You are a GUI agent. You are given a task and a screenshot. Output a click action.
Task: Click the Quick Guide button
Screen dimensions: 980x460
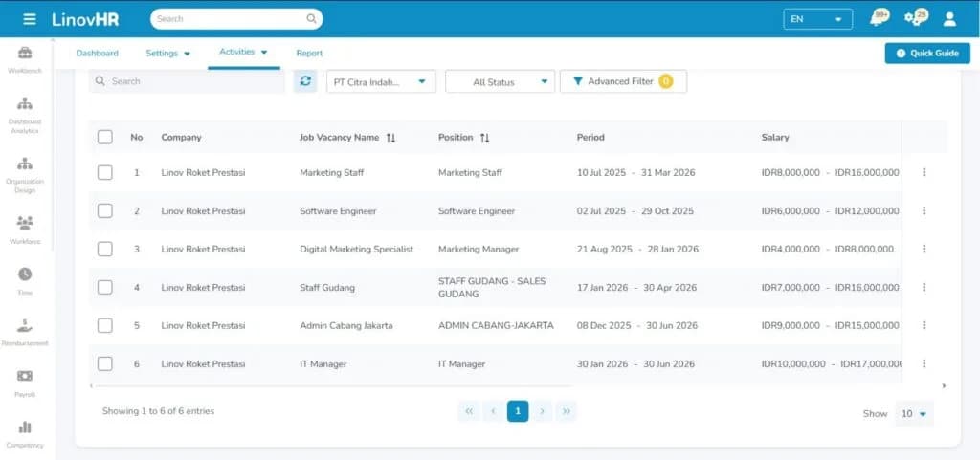pyautogui.click(x=927, y=53)
